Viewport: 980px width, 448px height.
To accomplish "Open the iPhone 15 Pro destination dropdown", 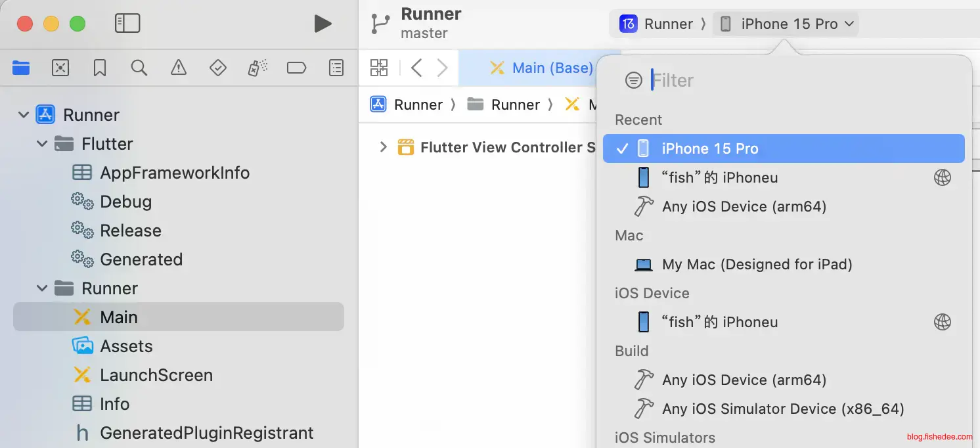I will point(786,24).
